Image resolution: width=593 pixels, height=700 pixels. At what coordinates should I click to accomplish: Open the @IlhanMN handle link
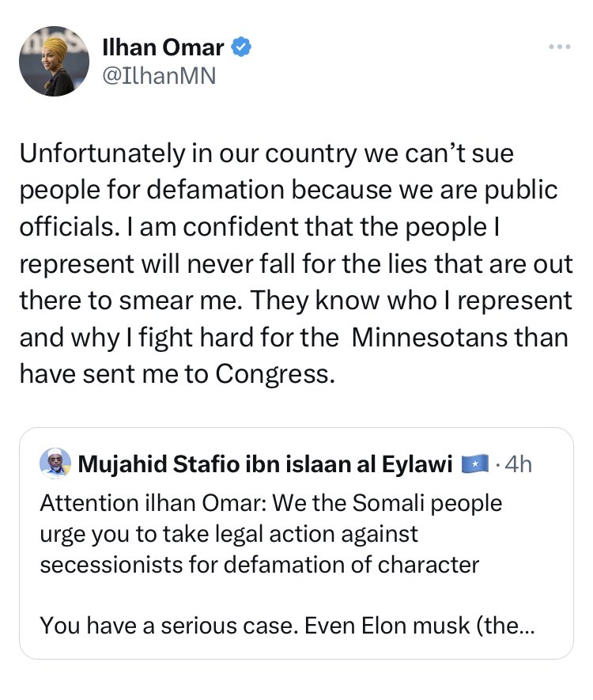coord(159,75)
